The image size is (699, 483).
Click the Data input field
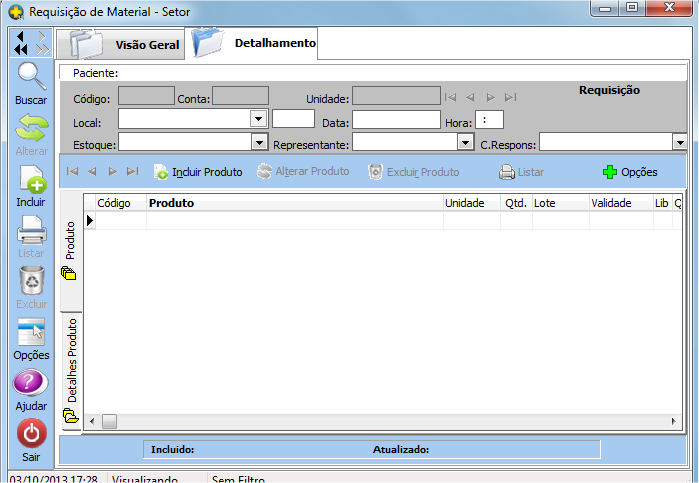click(395, 120)
